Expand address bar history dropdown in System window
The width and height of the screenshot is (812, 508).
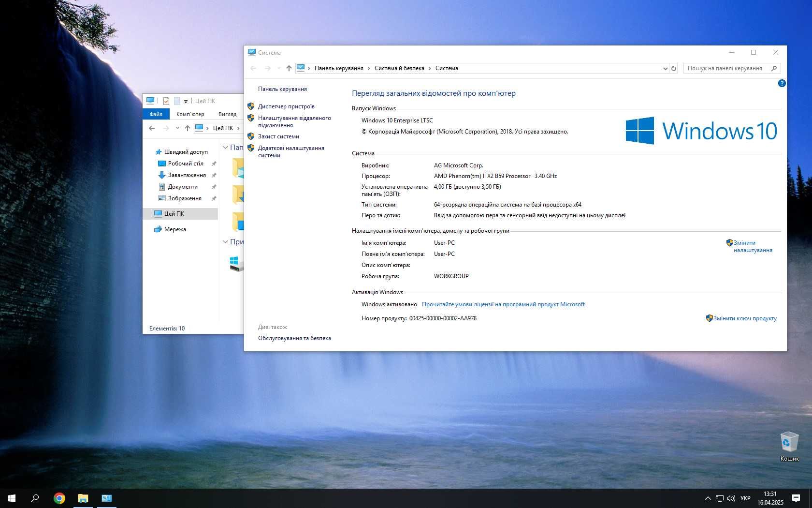[665, 69]
